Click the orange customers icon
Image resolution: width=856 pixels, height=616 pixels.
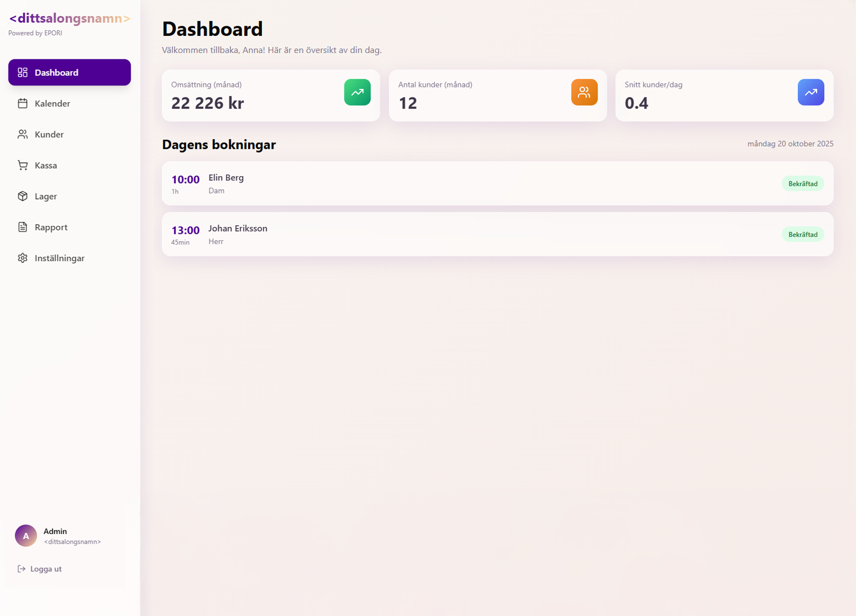584,92
